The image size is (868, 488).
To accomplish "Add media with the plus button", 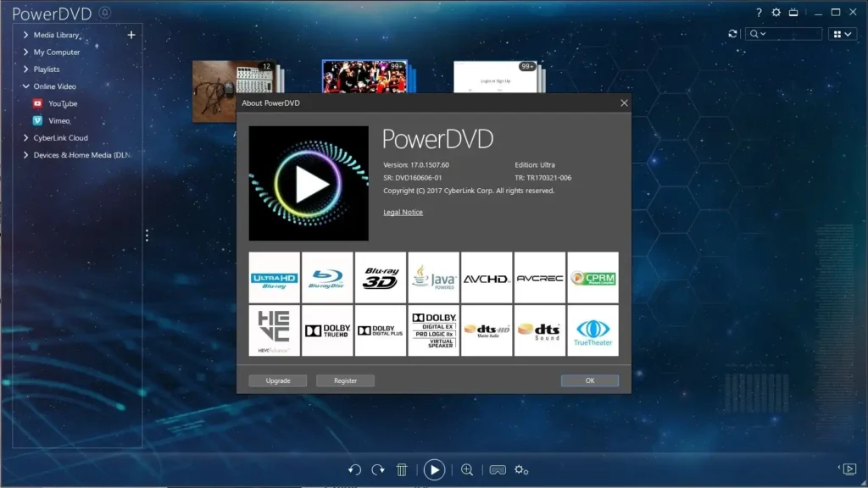I will 131,35.
